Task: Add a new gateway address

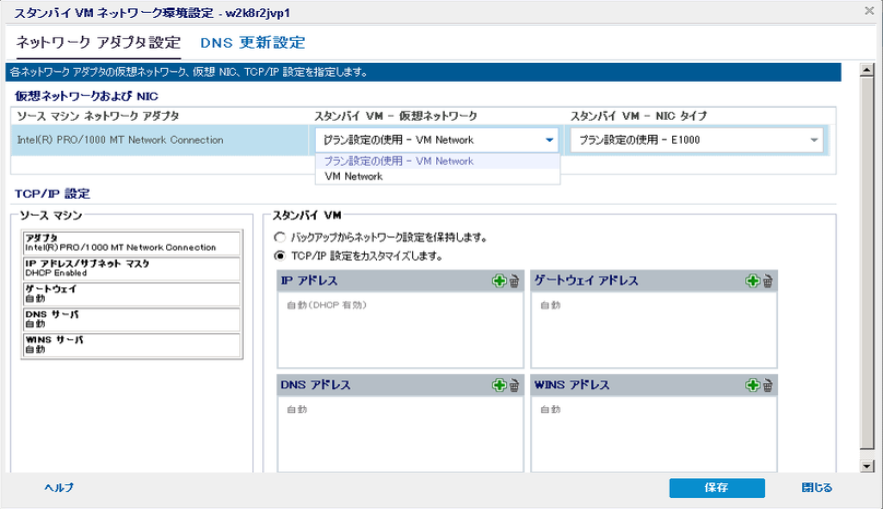Action: pos(752,280)
